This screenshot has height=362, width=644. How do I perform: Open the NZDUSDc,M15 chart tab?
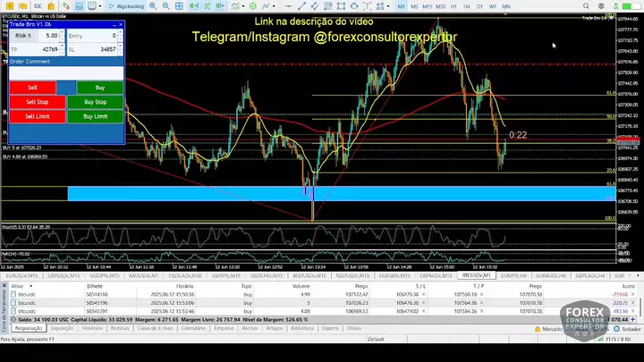352,276
